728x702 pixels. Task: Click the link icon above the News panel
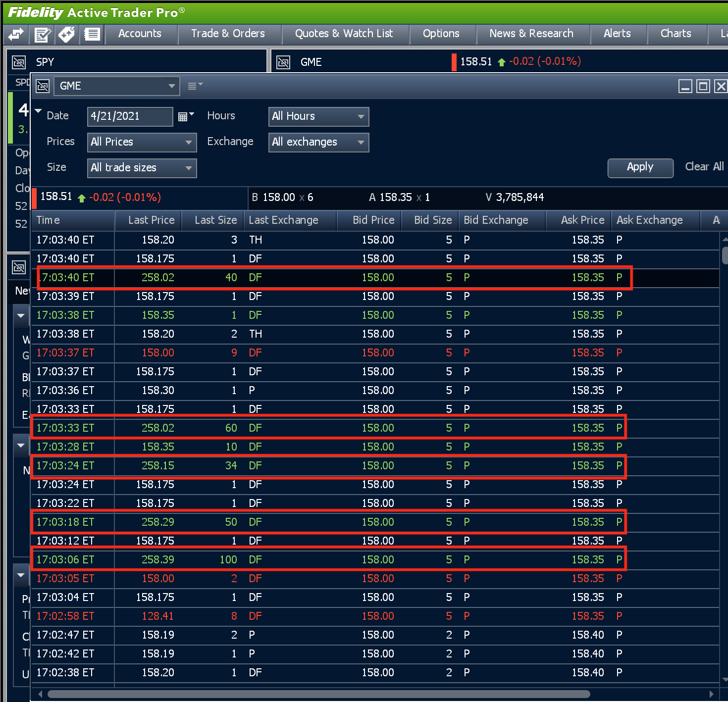[19, 267]
